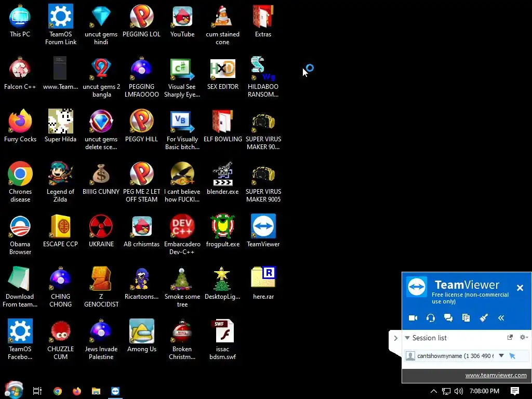The height and width of the screenshot is (399, 532).
Task: Select the TeamViewer whiteboard pen icon
Action: (x=484, y=318)
